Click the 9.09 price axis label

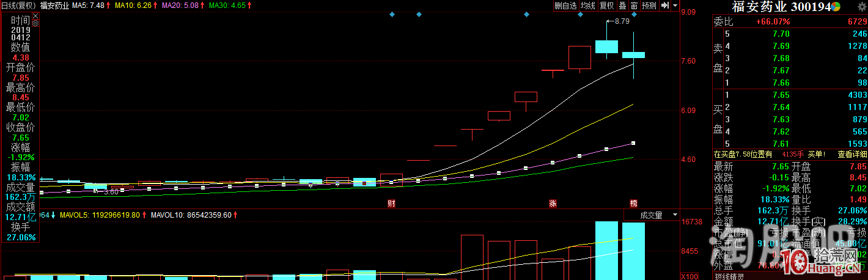[x=689, y=12]
